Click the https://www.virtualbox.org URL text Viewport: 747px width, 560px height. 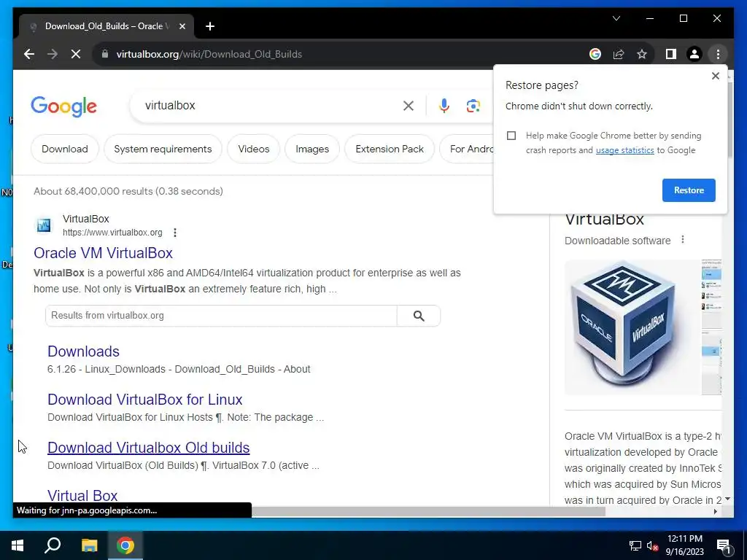[112, 233]
